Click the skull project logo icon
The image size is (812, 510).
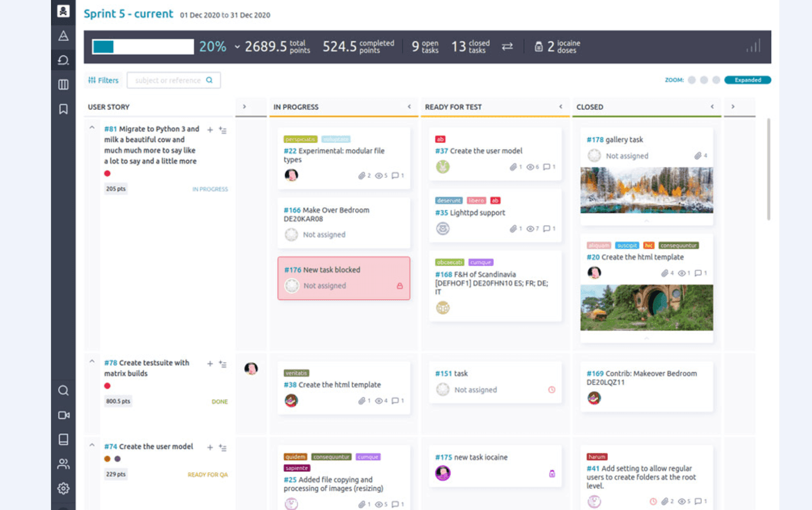coord(63,11)
